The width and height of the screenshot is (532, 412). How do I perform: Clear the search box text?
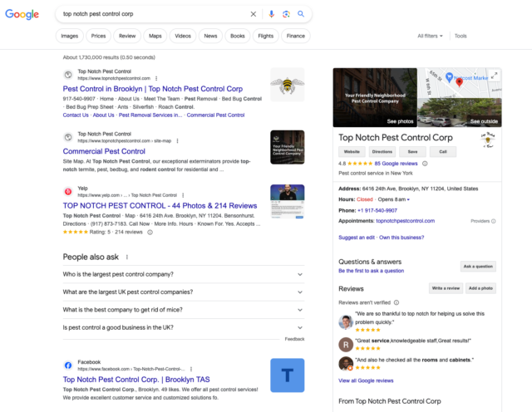tap(254, 14)
